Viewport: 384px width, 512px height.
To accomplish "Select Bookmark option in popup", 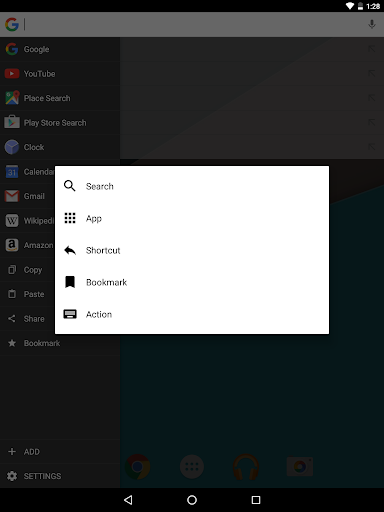I will 192,282.
